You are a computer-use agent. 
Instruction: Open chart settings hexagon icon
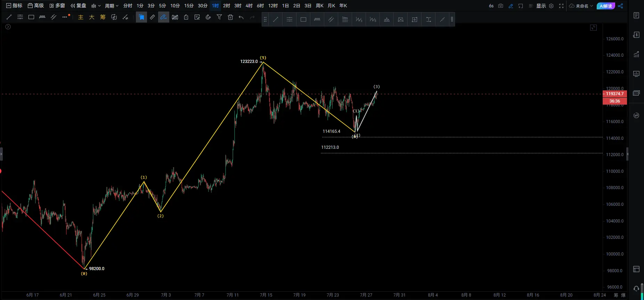tap(551, 6)
